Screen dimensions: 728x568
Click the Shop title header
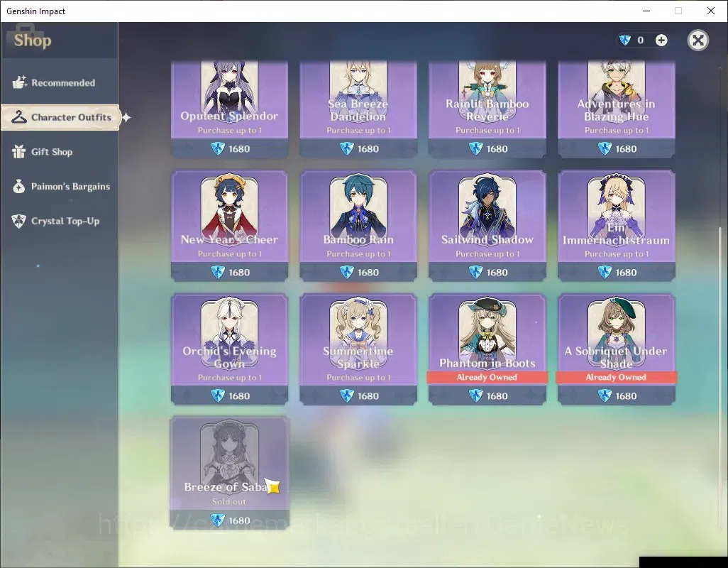33,40
